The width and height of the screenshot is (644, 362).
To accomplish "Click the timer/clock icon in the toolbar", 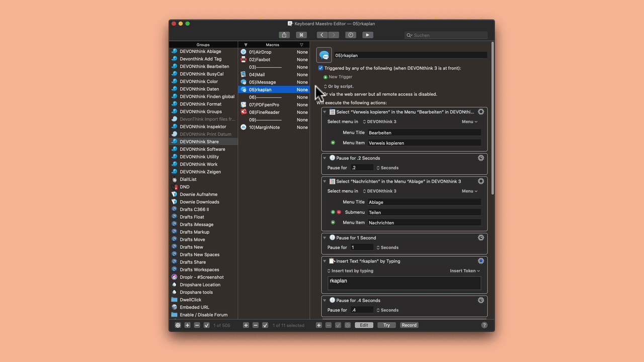I will pos(350,35).
